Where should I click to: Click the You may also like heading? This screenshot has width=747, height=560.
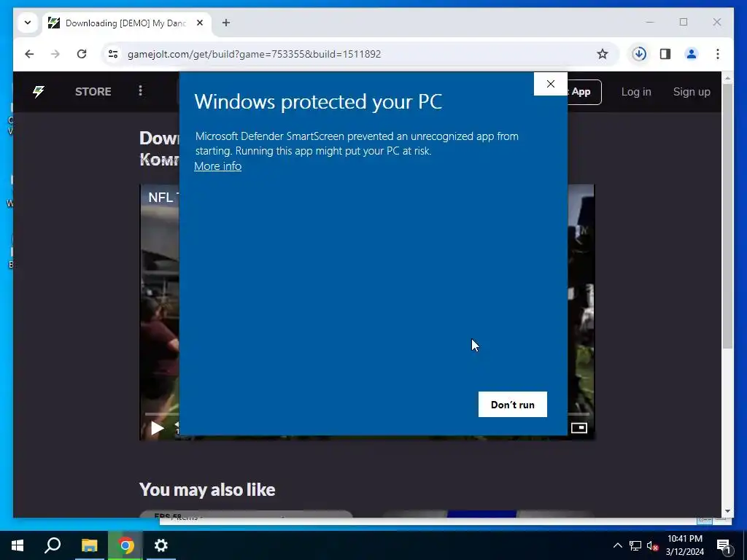tap(207, 489)
